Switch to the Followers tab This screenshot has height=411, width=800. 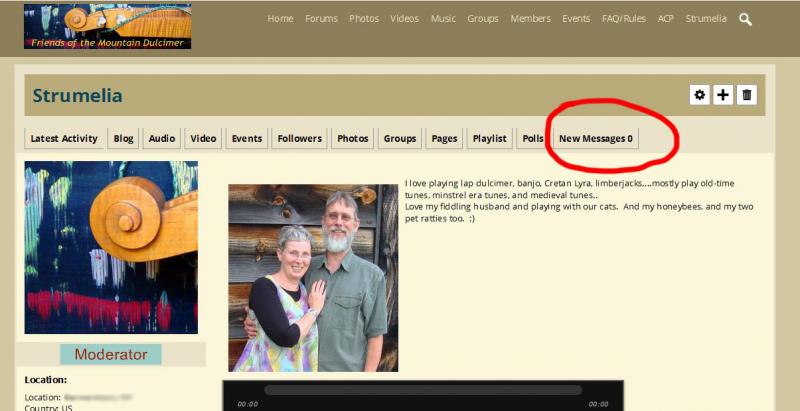[299, 138]
